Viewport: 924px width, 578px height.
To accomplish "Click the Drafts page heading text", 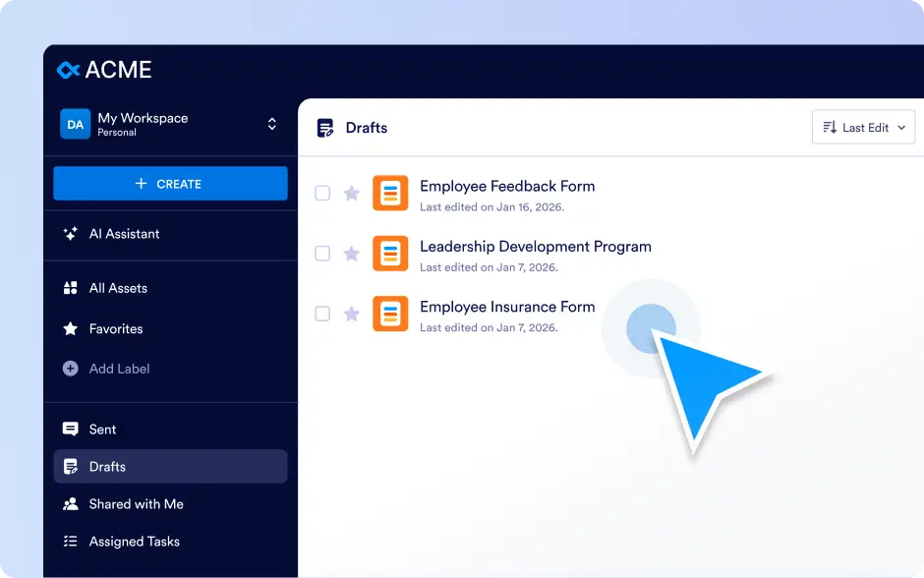I will [367, 128].
